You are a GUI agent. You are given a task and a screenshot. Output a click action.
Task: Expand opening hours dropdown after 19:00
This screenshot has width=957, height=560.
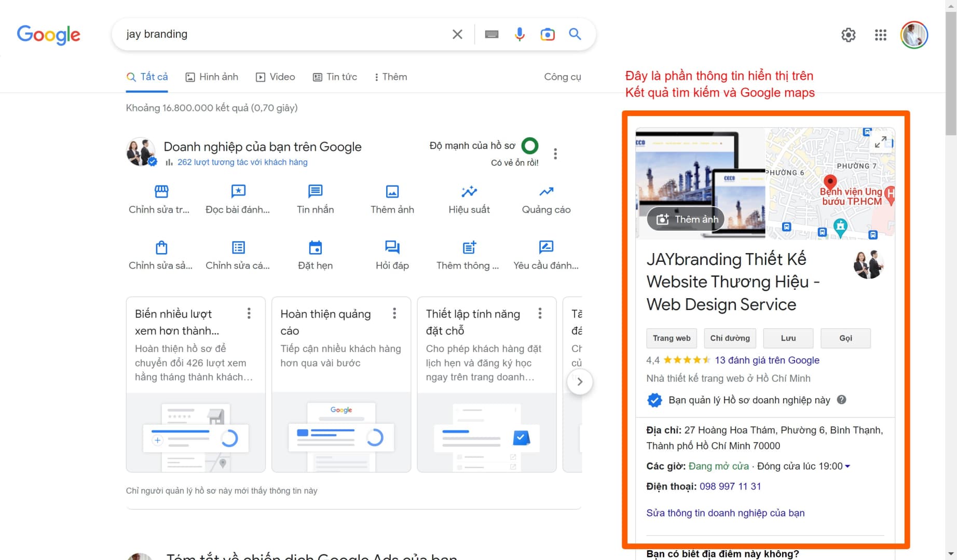[x=847, y=466]
